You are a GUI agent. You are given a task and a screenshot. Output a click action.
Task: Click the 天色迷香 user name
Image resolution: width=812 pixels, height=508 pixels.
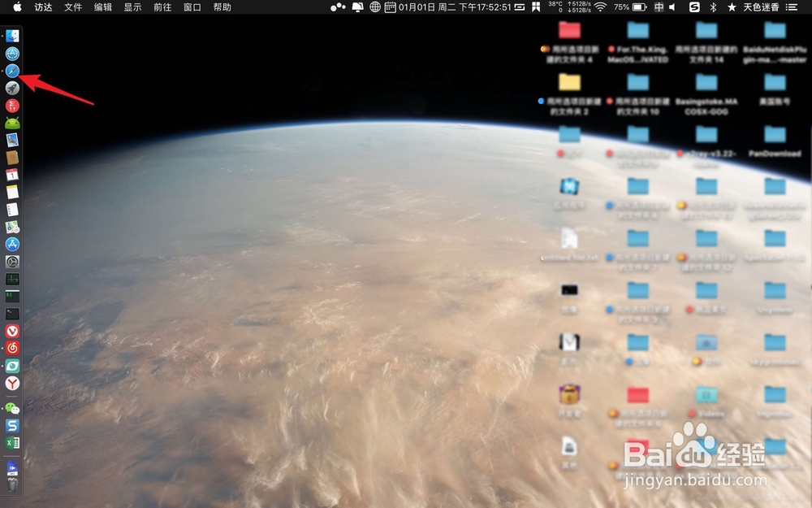(761, 7)
